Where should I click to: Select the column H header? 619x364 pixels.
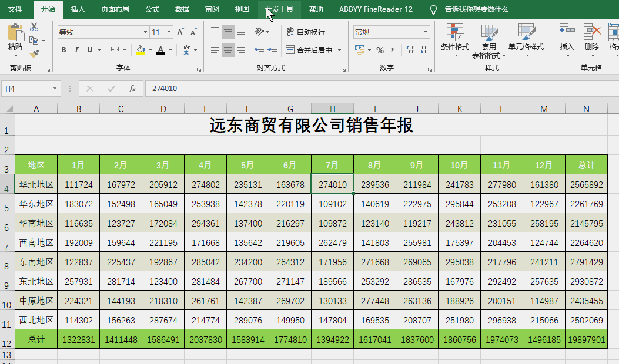(332, 109)
